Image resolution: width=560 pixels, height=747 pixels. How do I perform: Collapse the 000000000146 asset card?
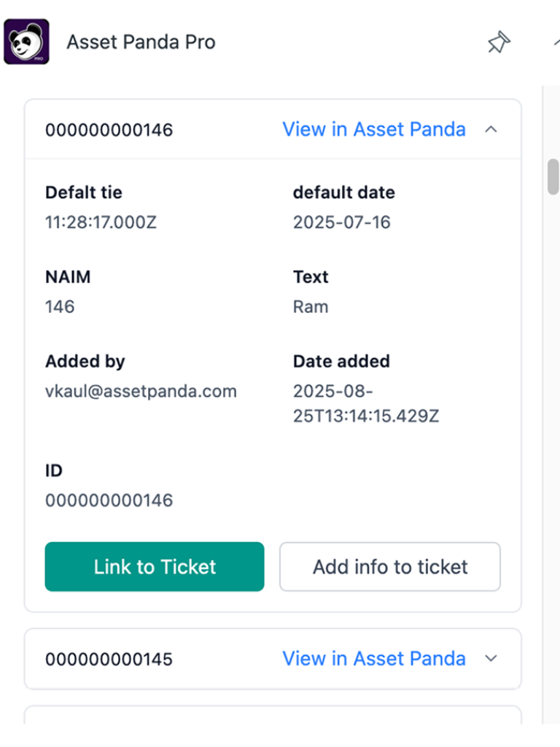[x=491, y=130]
